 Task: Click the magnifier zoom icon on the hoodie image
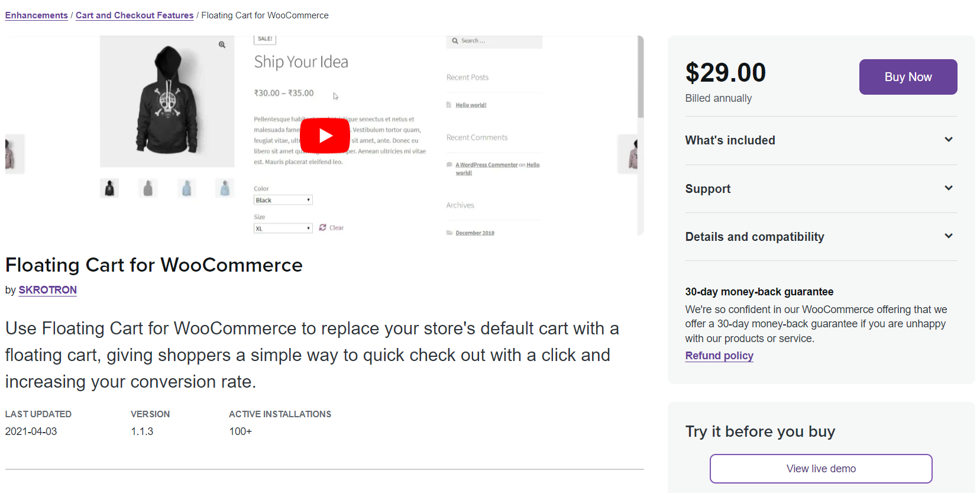(222, 44)
